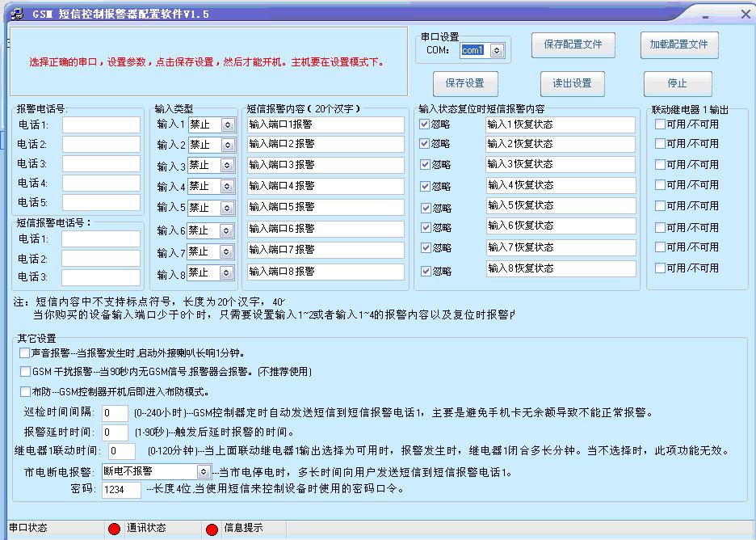The height and width of the screenshot is (540, 756).
Task: Click the 电话1 alarm phone number field
Action: 101,125
